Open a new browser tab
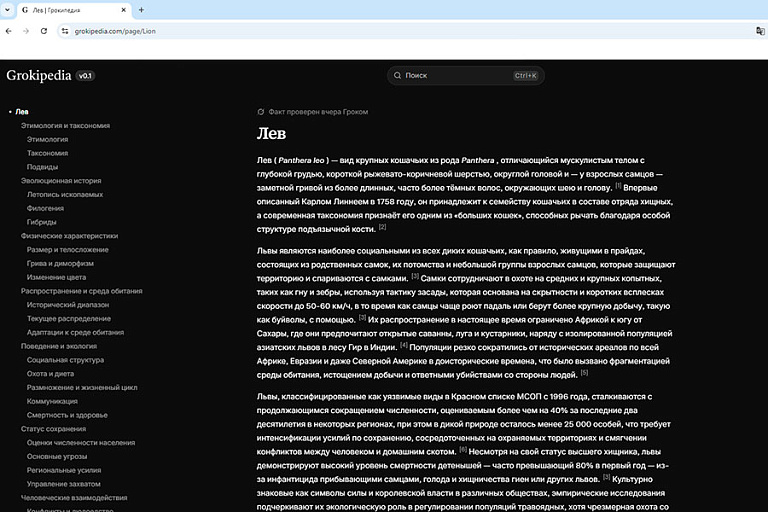This screenshot has width=768, height=512. (x=141, y=10)
